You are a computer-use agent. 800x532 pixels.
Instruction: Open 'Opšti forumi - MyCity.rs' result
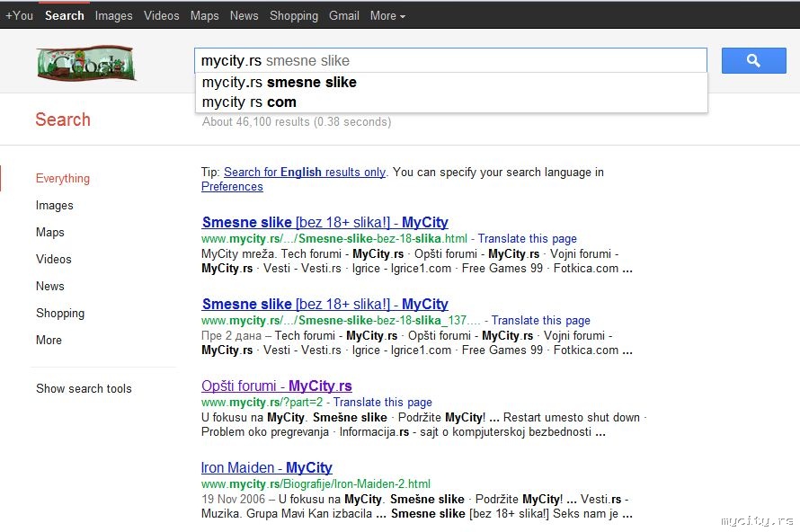[277, 386]
